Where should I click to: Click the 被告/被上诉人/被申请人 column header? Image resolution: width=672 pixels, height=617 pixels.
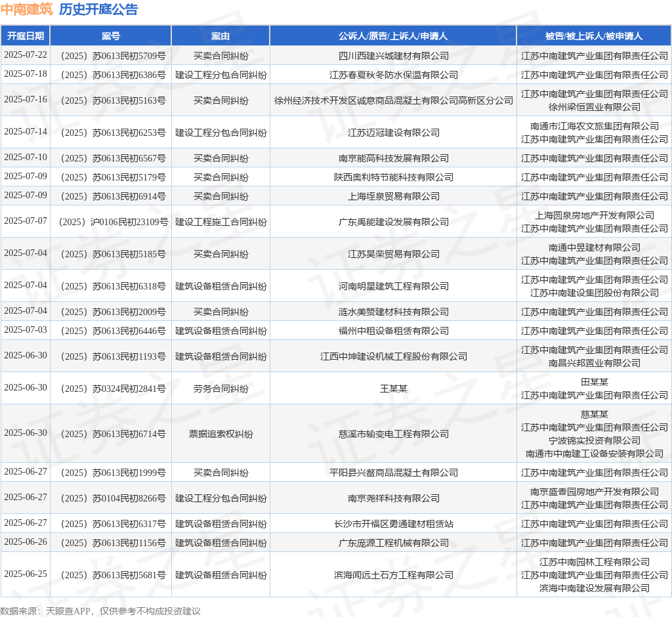click(594, 36)
